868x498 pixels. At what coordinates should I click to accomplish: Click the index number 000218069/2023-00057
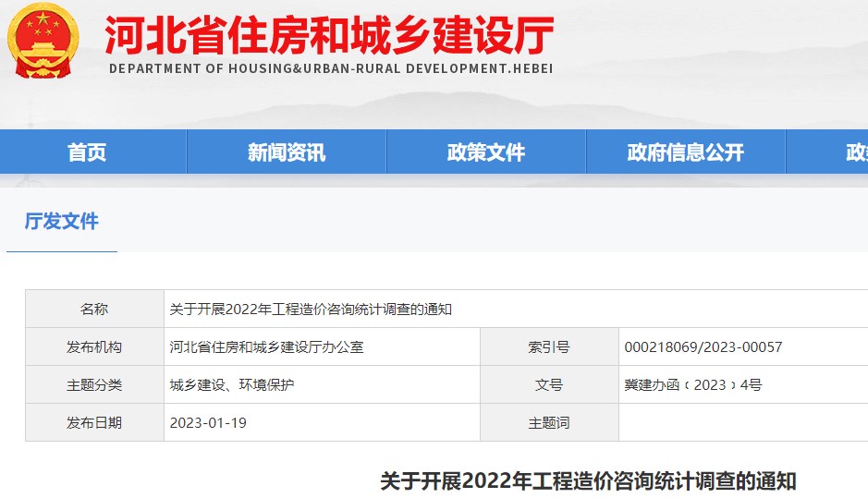click(703, 347)
